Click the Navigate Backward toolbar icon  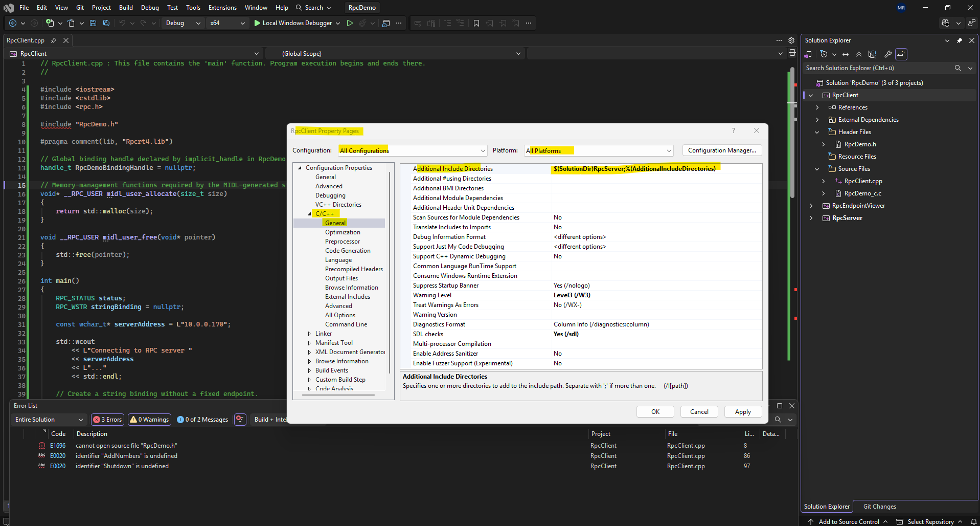(13, 23)
